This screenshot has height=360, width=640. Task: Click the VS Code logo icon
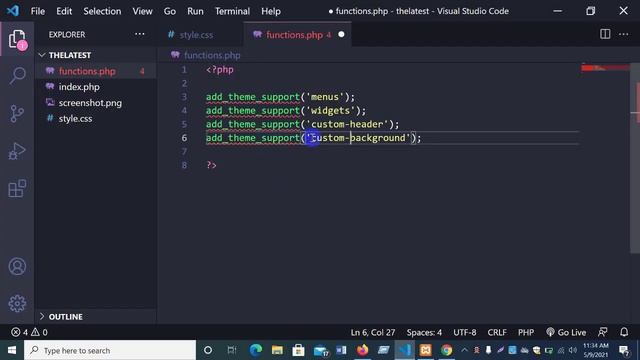point(13,11)
